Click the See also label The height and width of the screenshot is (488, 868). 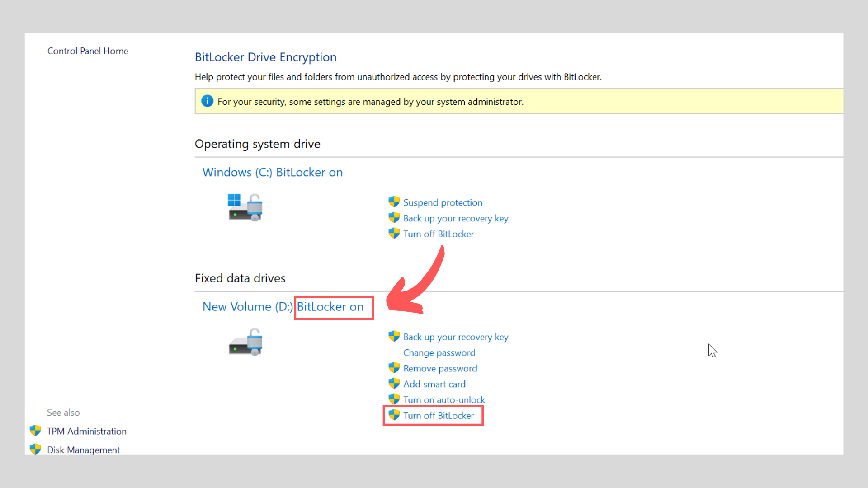click(x=63, y=413)
